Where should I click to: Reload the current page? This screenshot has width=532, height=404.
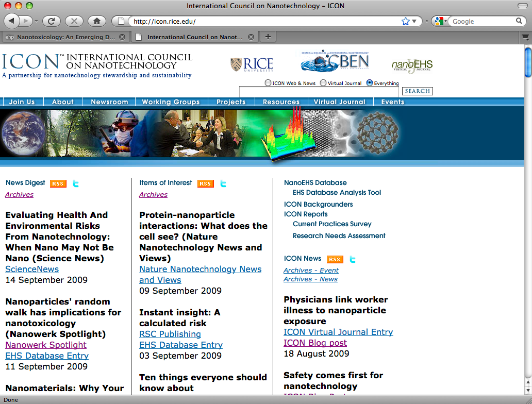(51, 21)
